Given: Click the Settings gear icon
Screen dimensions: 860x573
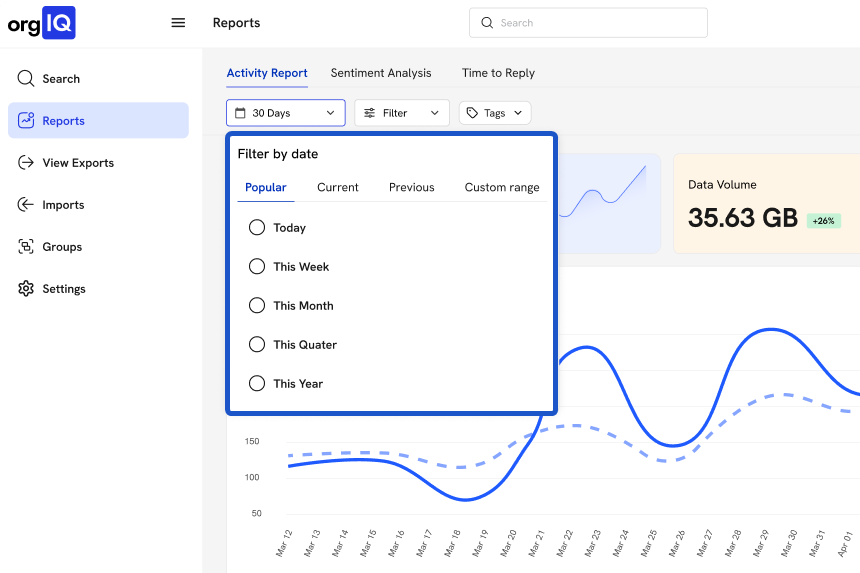Looking at the screenshot, I should [26, 289].
